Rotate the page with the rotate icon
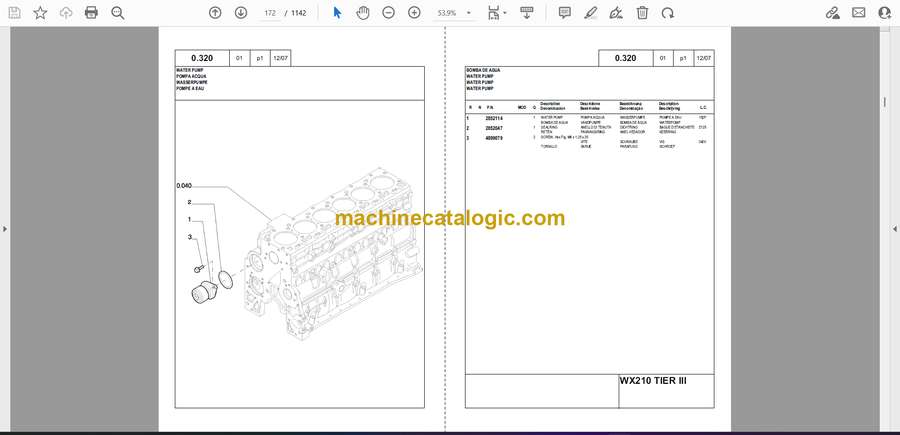This screenshot has height=435, width=900. pyautogui.click(x=668, y=13)
